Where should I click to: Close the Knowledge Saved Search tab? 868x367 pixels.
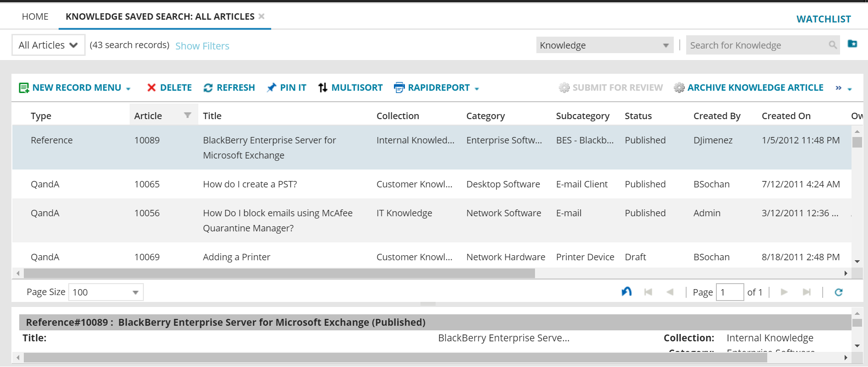click(262, 16)
